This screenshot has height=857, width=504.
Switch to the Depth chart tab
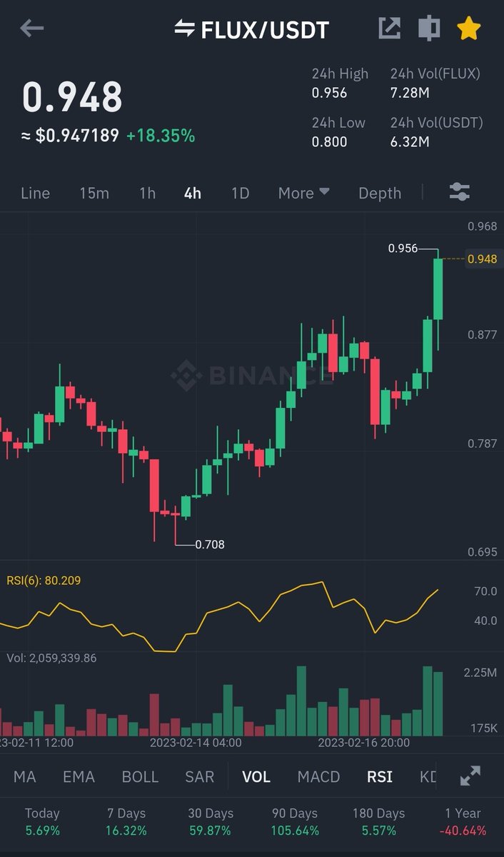(x=380, y=193)
